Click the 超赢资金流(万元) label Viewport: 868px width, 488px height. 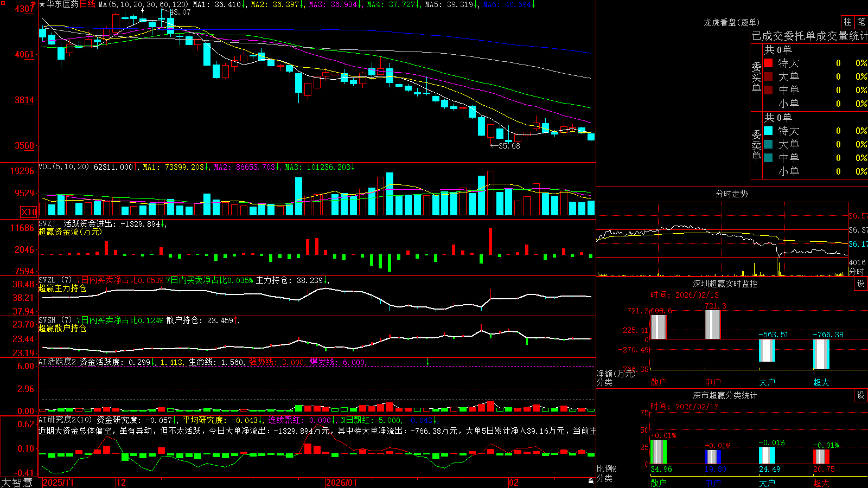[70, 232]
